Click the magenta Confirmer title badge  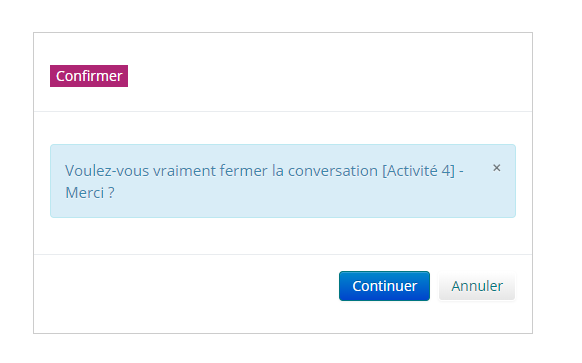pyautogui.click(x=89, y=76)
